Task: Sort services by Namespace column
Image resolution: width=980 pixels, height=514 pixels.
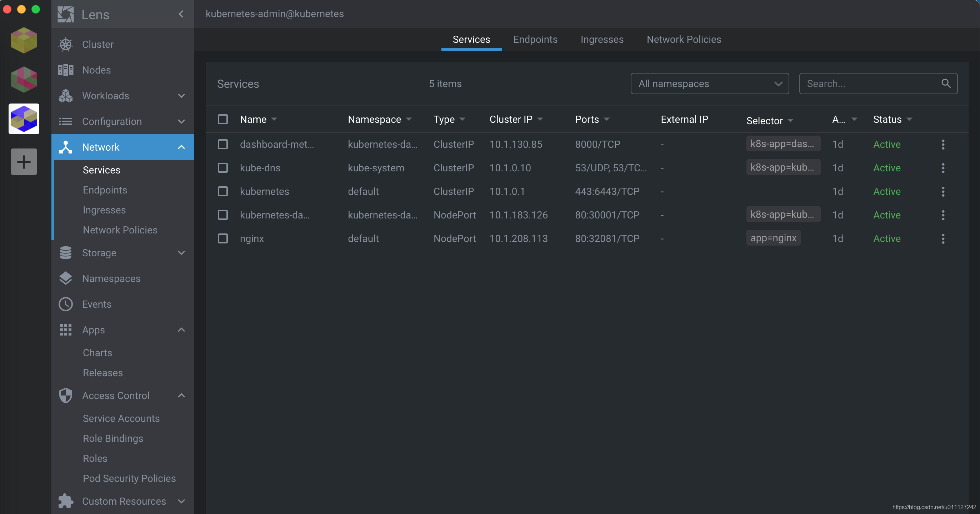Action: (380, 119)
